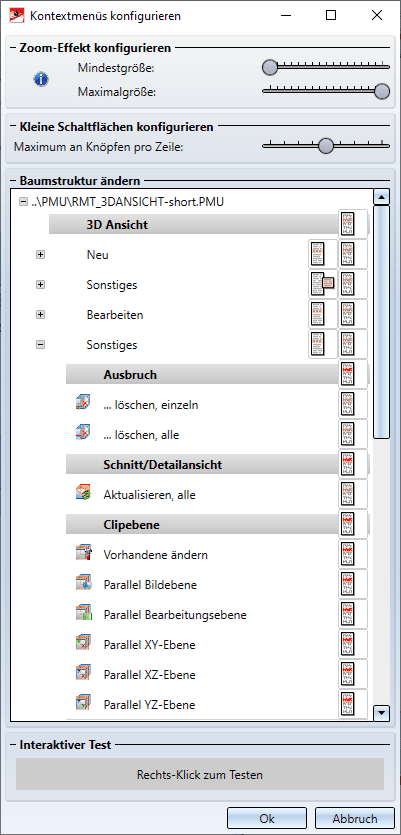Screen dimensions: 401x835
Task: Click the Abbruch button
Action: click(355, 818)
